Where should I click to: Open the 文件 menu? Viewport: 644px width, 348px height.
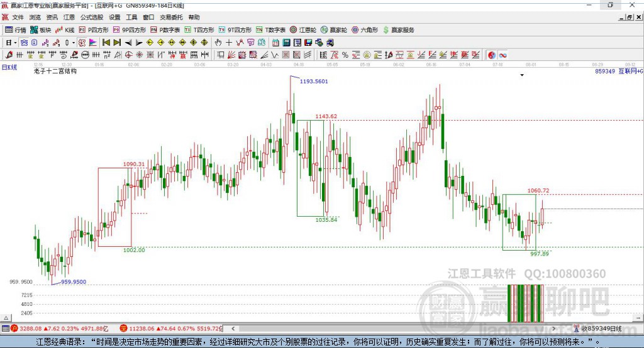click(x=18, y=17)
